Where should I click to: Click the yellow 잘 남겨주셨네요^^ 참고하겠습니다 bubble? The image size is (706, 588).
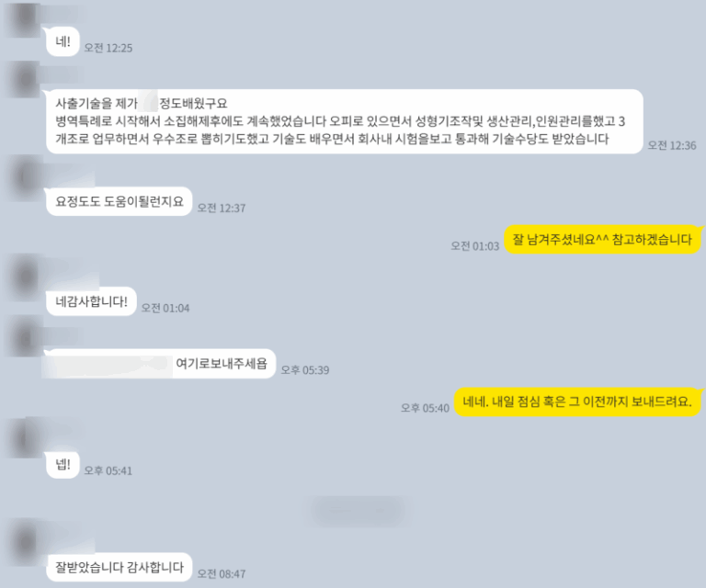pyautogui.click(x=602, y=240)
